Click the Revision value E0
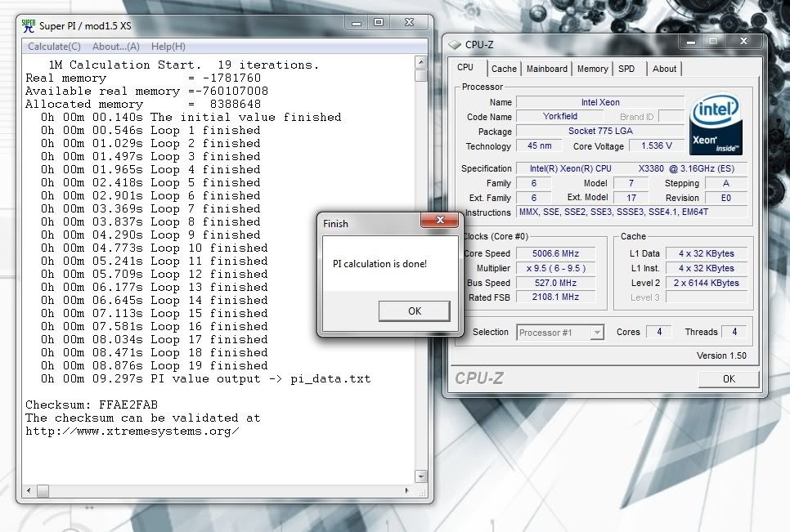 pyautogui.click(x=725, y=198)
